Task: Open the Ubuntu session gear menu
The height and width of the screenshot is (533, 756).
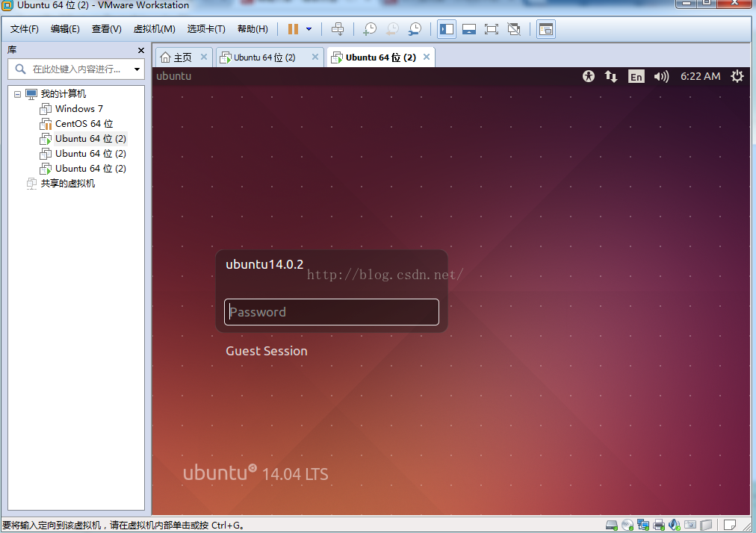Action: pos(737,76)
